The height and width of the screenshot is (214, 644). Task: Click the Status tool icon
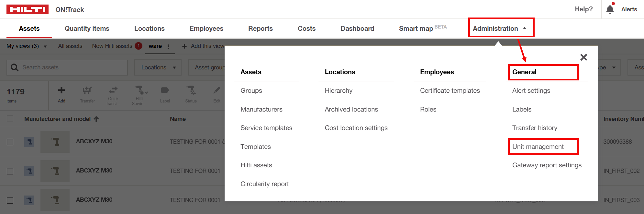pyautogui.click(x=191, y=90)
